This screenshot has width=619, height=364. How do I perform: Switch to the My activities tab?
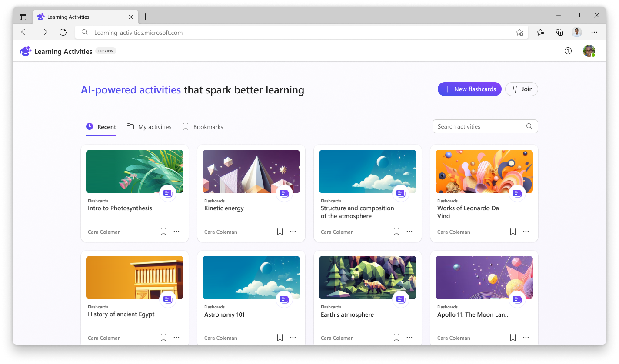click(149, 126)
